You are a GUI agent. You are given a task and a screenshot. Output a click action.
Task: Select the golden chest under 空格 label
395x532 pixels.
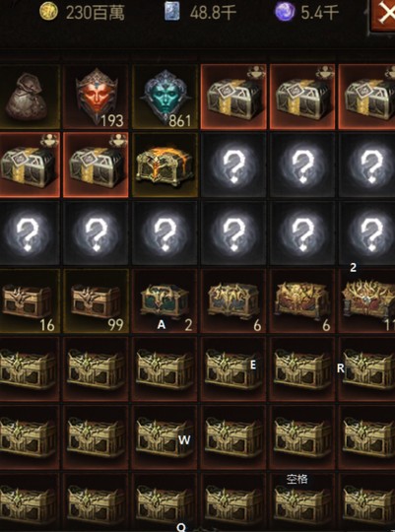tap(302, 502)
